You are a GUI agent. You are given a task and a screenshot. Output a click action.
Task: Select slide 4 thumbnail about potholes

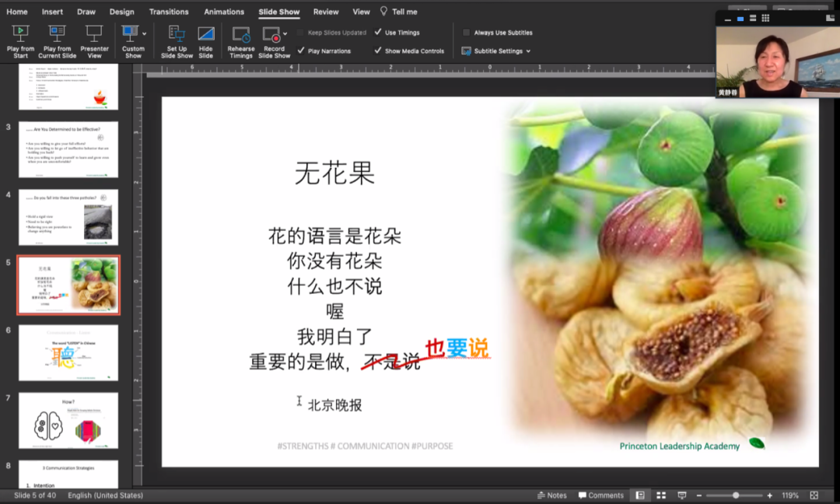pos(68,217)
